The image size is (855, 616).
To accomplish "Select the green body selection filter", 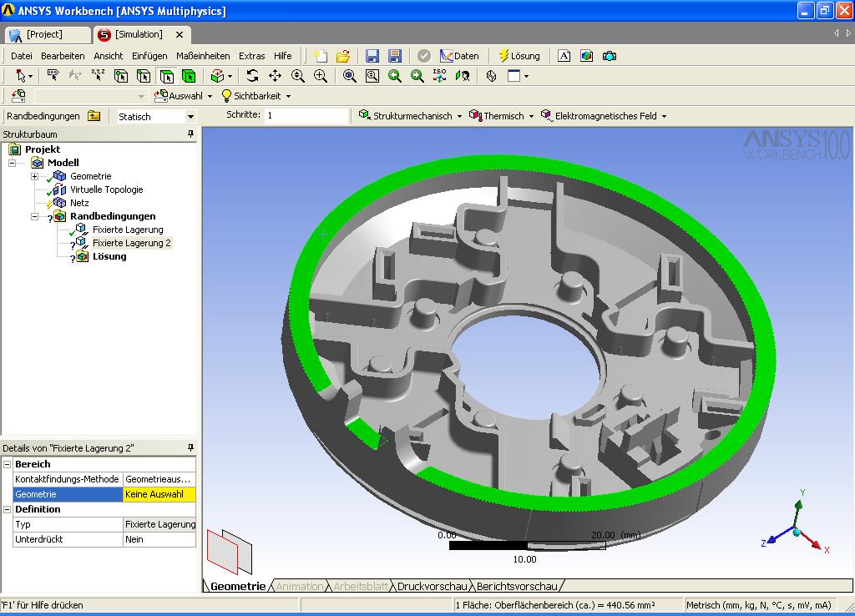I will click(189, 76).
